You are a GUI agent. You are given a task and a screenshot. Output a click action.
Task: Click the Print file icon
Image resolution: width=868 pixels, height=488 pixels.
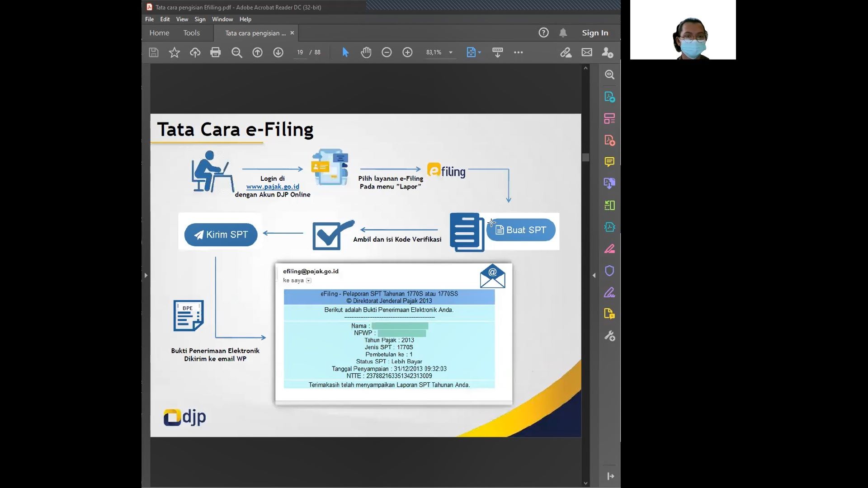(215, 52)
